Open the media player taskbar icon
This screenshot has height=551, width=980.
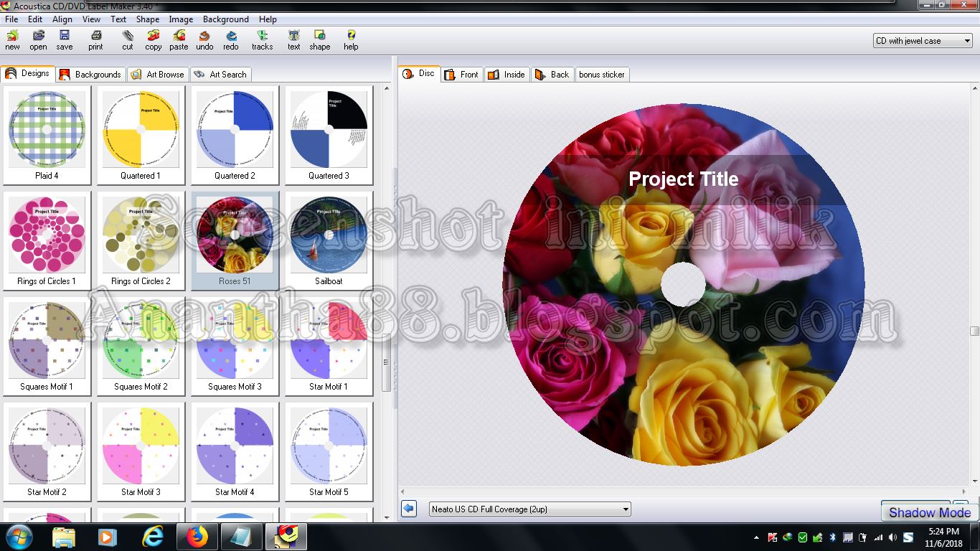pos(108,537)
